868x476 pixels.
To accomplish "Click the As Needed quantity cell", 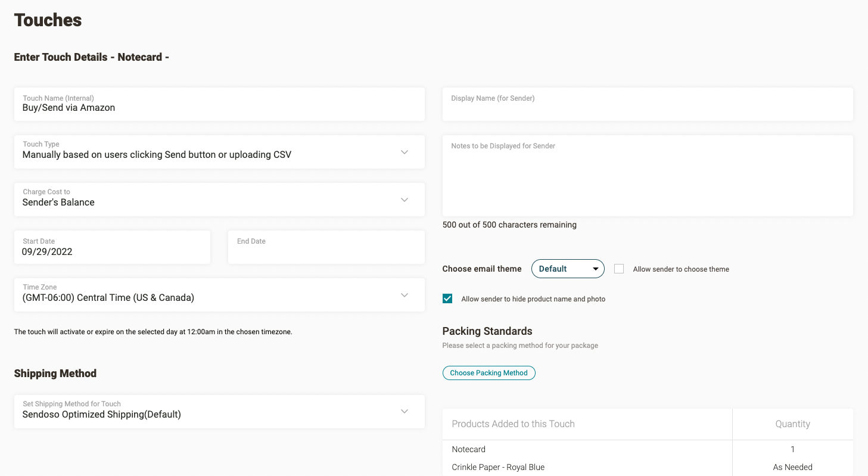I will coord(792,467).
